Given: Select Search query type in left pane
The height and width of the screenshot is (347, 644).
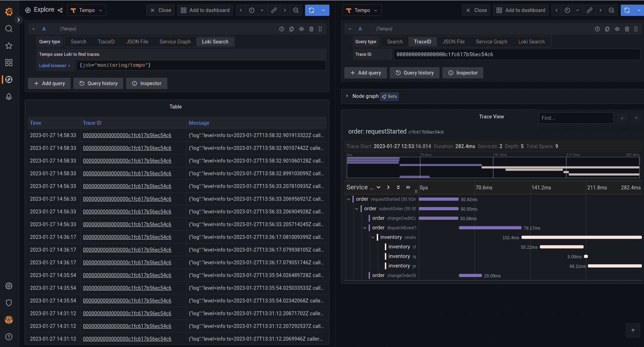Looking at the screenshot, I should coord(78,42).
